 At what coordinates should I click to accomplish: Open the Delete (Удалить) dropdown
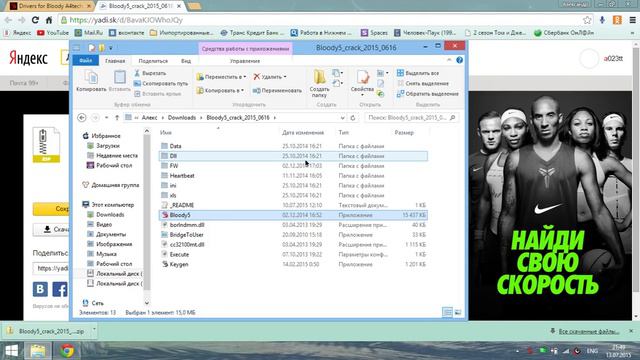[270, 77]
